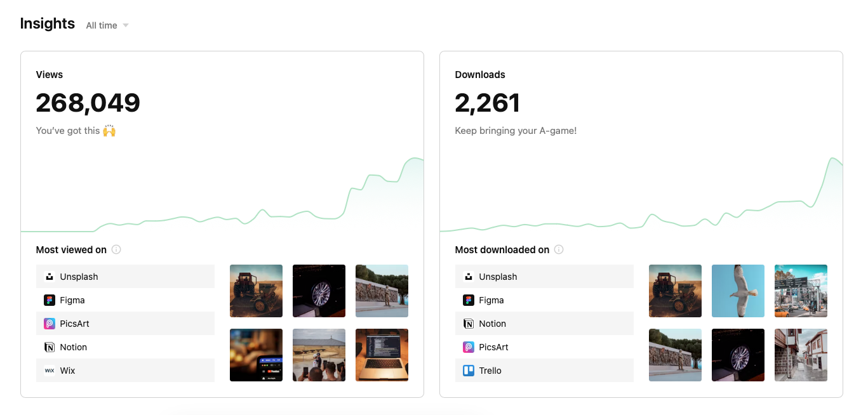Open crowd landscape photo thumbnail
This screenshot has width=868, height=415.
pos(319,355)
